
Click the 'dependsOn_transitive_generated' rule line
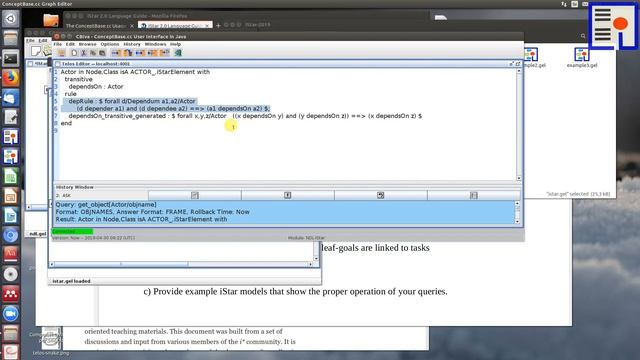coord(245,116)
